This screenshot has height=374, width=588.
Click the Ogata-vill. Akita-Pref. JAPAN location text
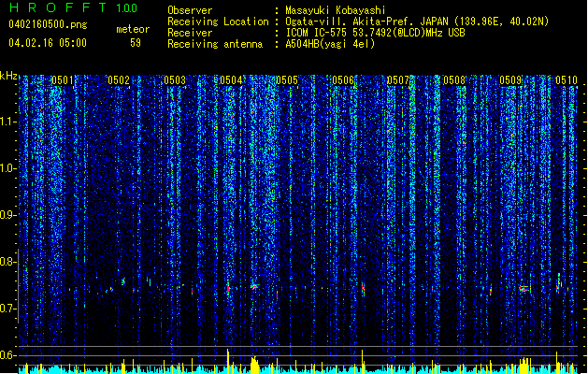[x=417, y=22]
